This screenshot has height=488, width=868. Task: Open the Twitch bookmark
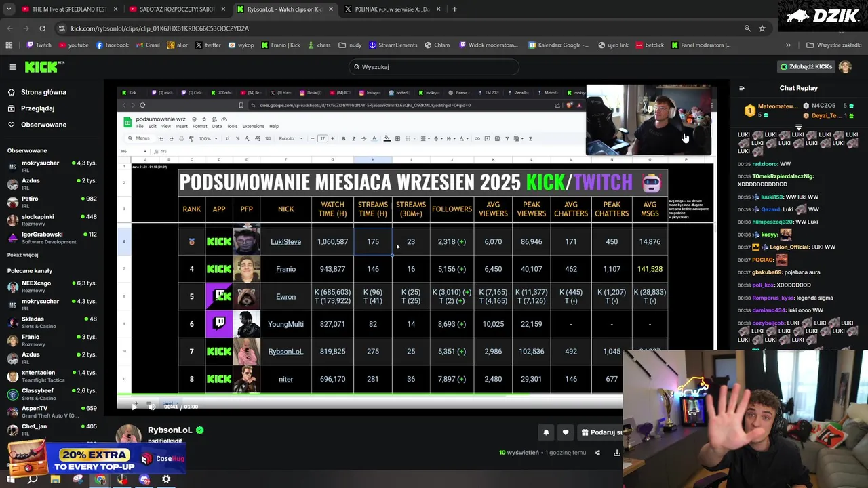coord(39,45)
